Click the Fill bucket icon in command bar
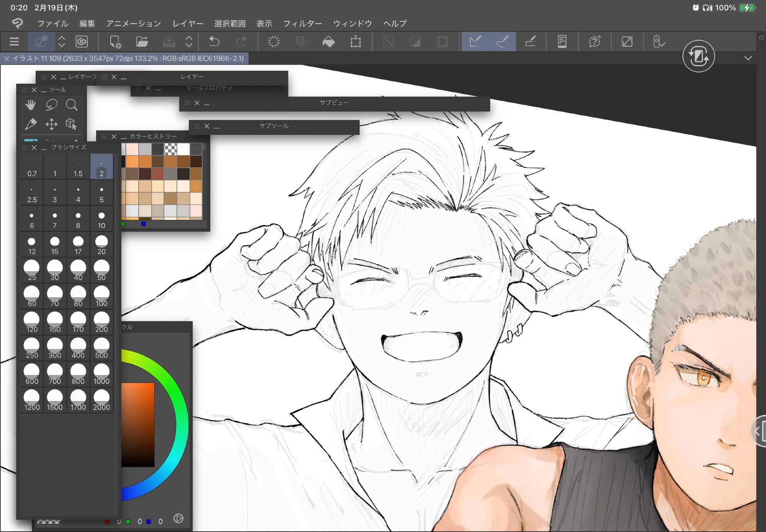This screenshot has width=766, height=532. pos(328,41)
